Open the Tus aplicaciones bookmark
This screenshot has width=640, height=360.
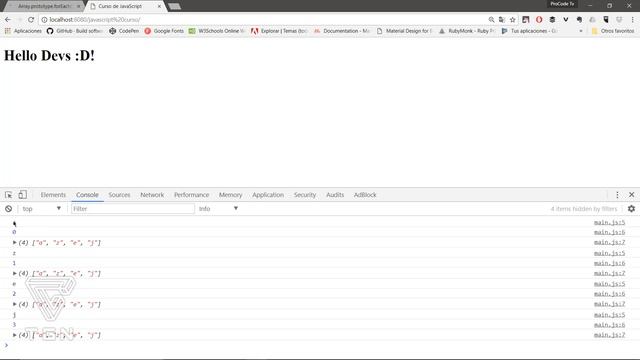pyautogui.click(x=529, y=31)
